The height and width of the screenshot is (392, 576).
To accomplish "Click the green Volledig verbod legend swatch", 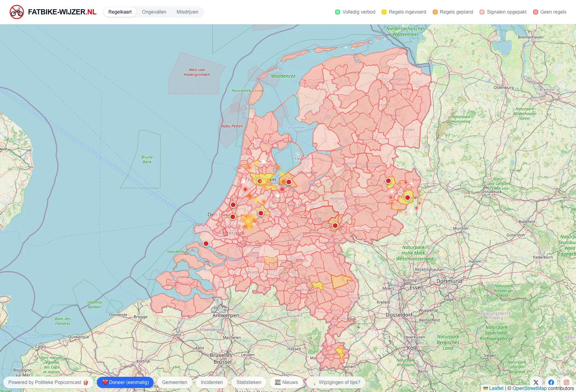I will tap(338, 12).
